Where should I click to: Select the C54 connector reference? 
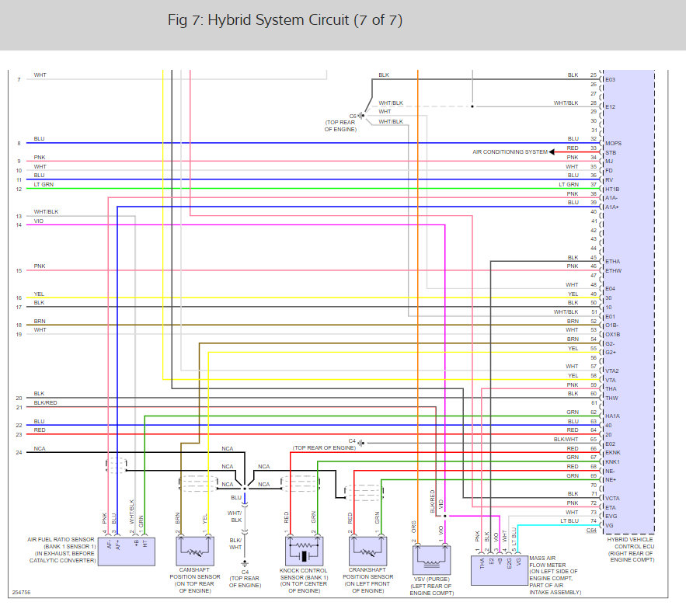pyautogui.click(x=591, y=531)
